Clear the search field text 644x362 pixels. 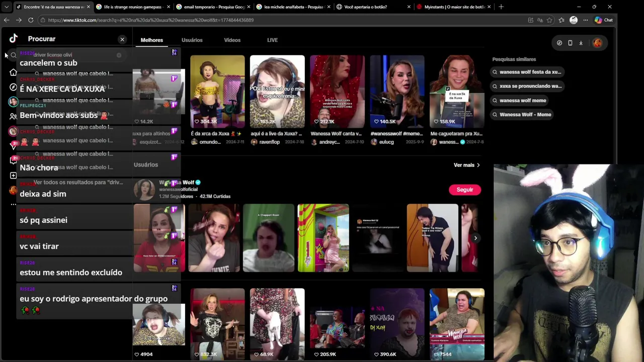[x=119, y=55]
